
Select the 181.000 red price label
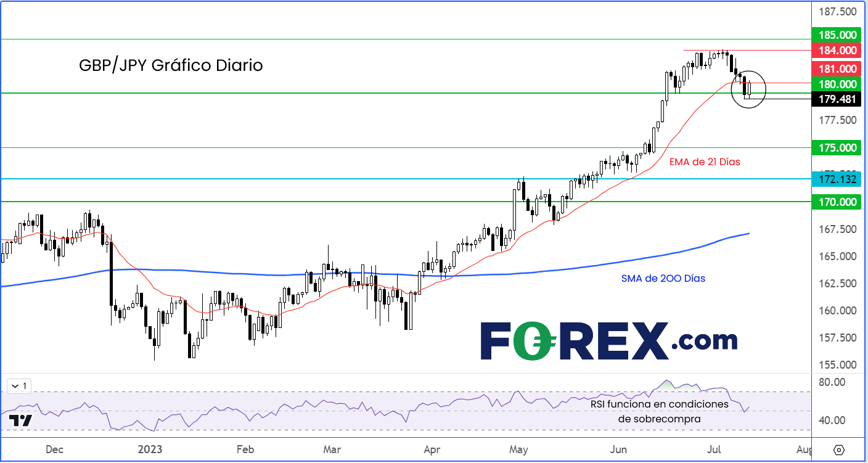pos(835,69)
